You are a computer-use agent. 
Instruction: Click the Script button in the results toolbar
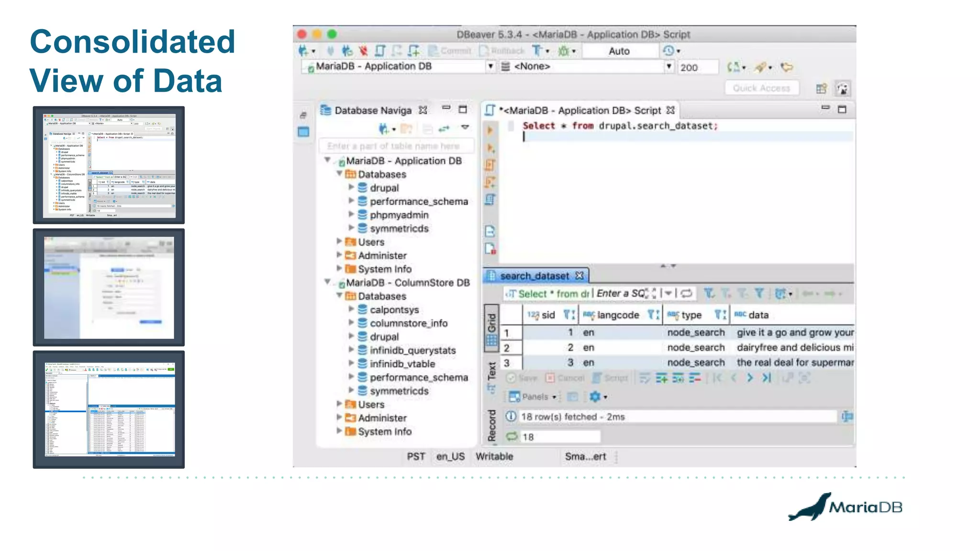tap(610, 378)
